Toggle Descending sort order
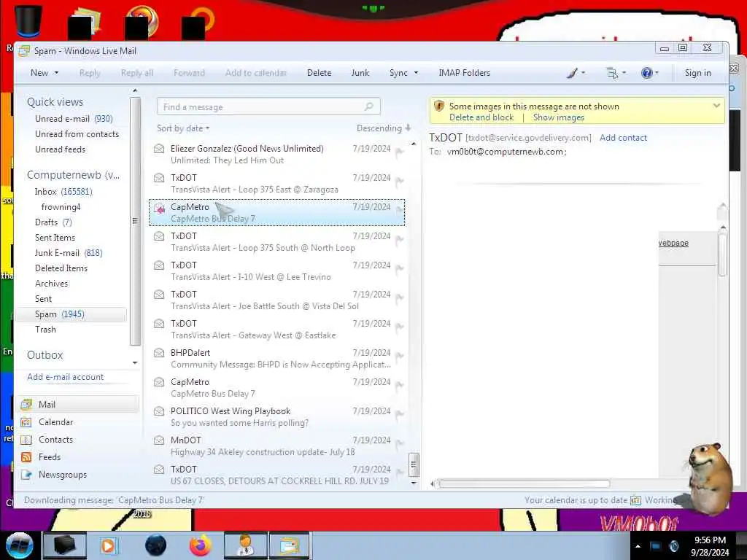747x560 pixels. click(384, 128)
